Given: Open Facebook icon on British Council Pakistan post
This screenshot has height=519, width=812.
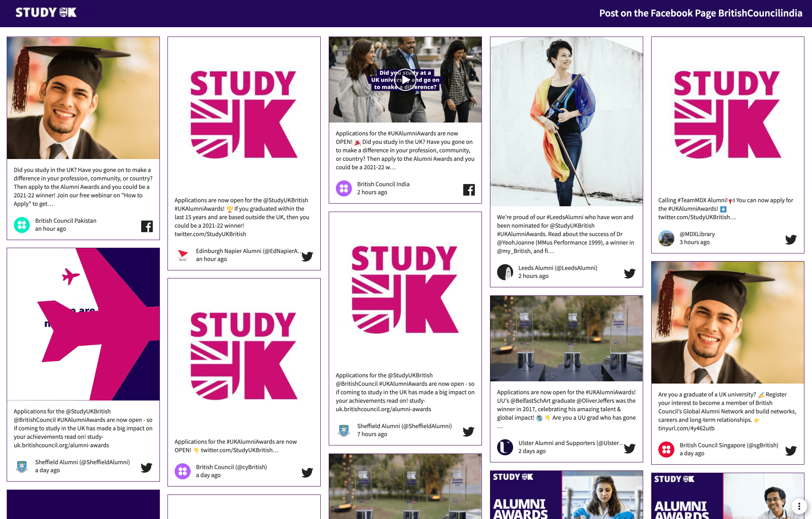Looking at the screenshot, I should point(147,226).
